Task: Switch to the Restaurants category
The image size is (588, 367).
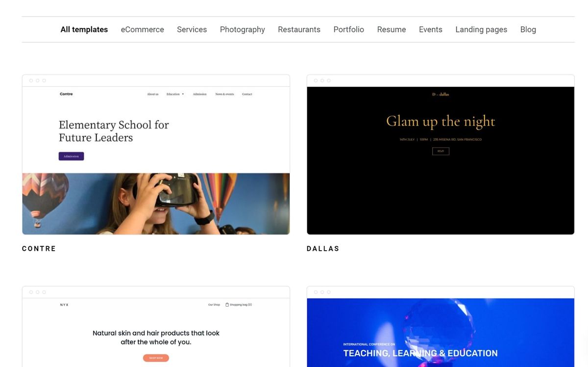Action: 299,29
